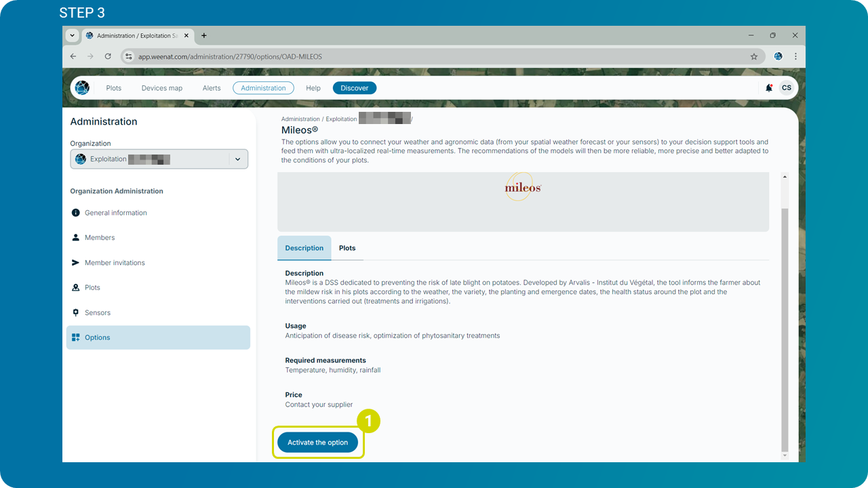Click the Weenat logo icon in navbar

coord(82,88)
